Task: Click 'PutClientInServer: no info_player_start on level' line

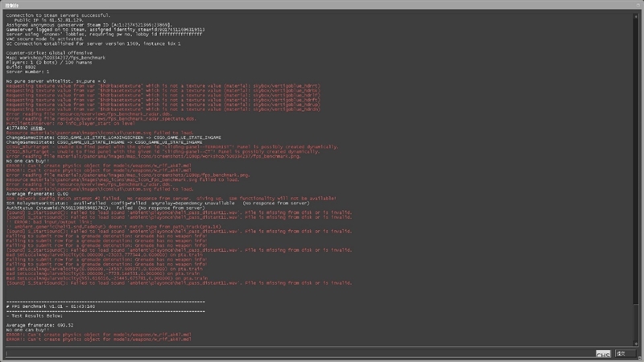Action: [x=70, y=123]
